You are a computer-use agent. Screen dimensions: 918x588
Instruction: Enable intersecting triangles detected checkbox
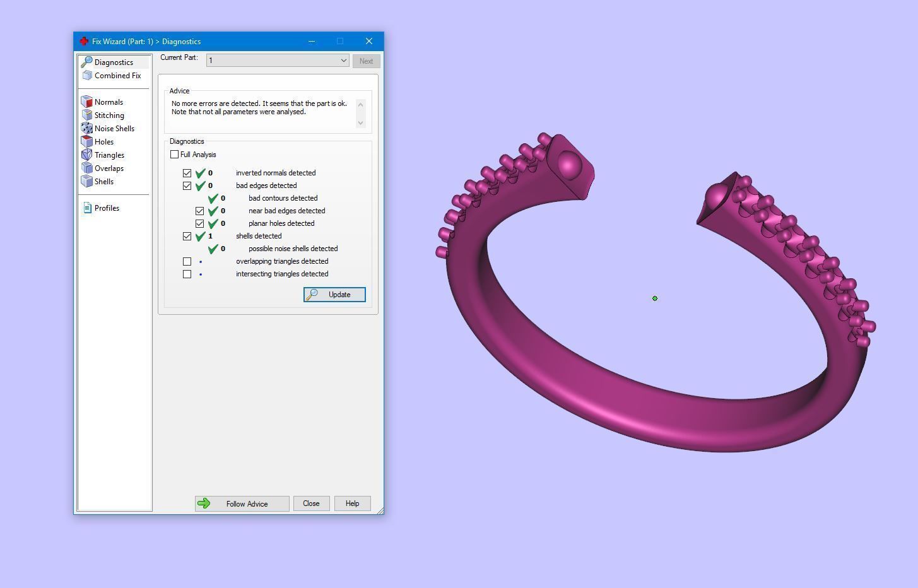187,274
